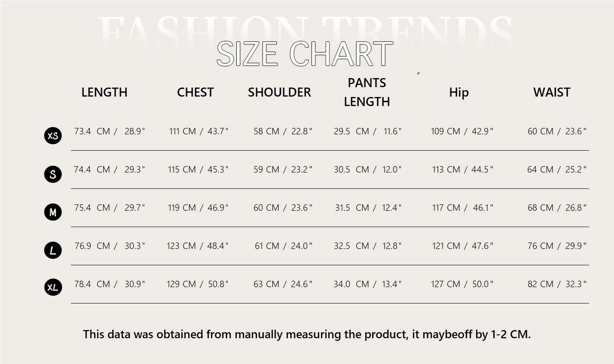
Task: Select M shoulder value 60 CM
Action: (x=266, y=208)
